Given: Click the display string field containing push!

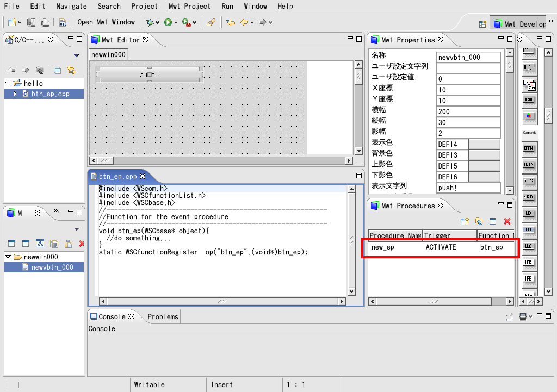Looking at the screenshot, I should coord(468,188).
